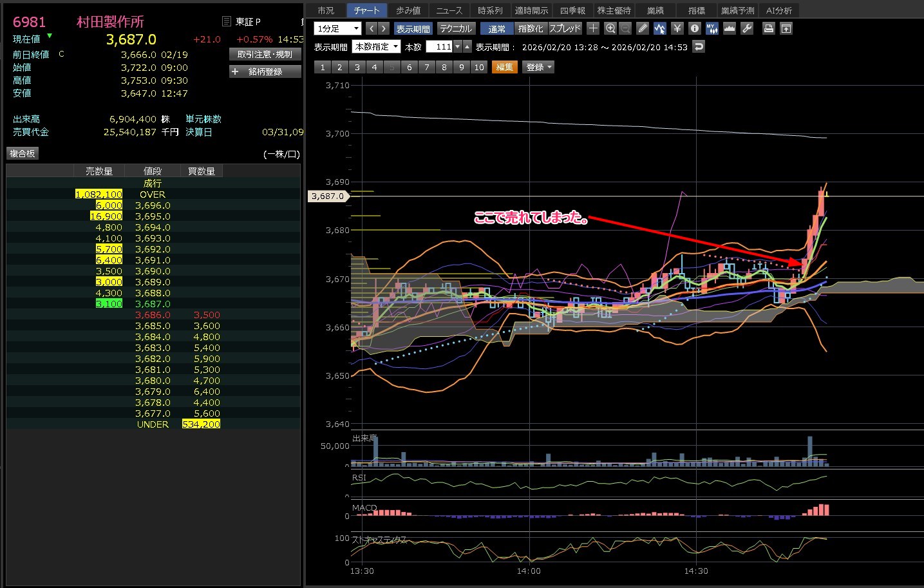This screenshot has height=588, width=924.
Task: Open the 四季報 tab
Action: 572,10
